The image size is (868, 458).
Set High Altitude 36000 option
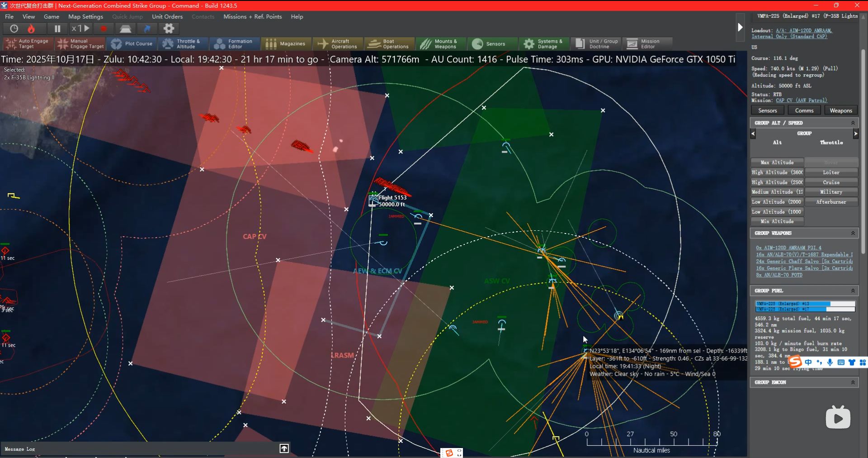point(777,172)
